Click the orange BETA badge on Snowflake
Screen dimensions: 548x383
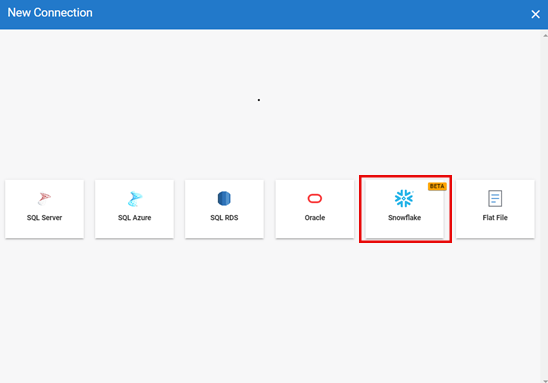pos(437,186)
